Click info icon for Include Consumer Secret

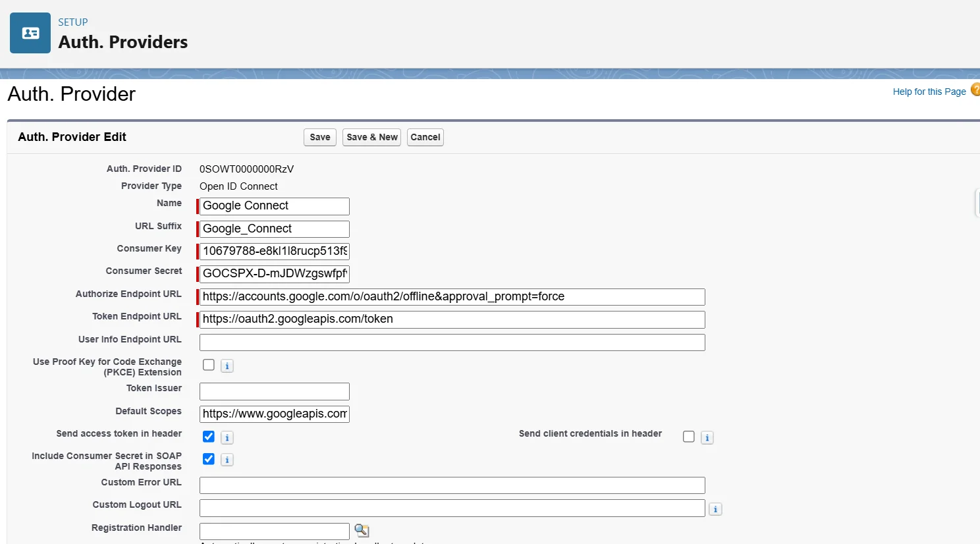coord(227,460)
